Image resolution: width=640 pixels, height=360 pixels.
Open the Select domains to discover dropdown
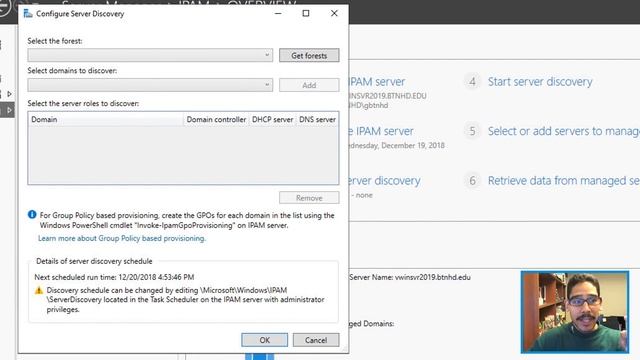(150, 85)
